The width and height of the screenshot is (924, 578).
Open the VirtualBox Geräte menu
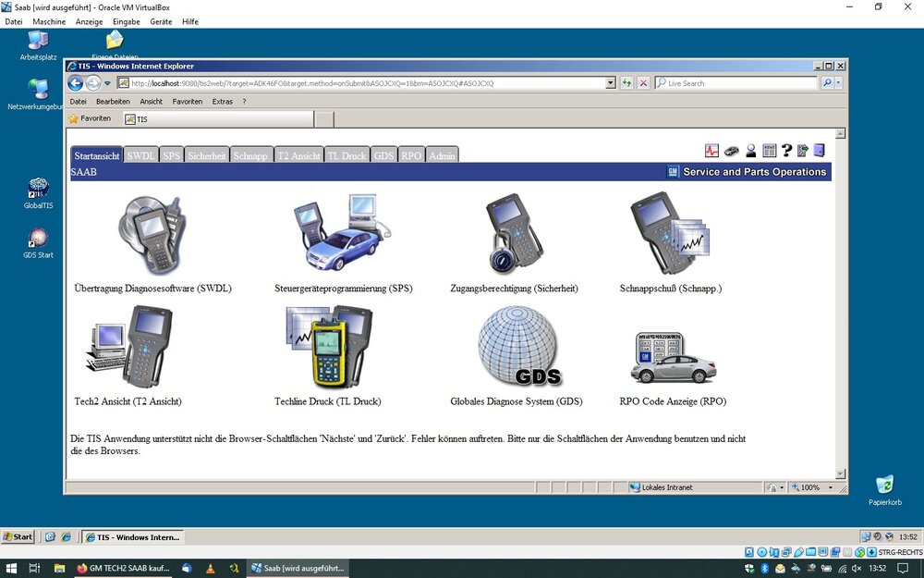point(161,22)
